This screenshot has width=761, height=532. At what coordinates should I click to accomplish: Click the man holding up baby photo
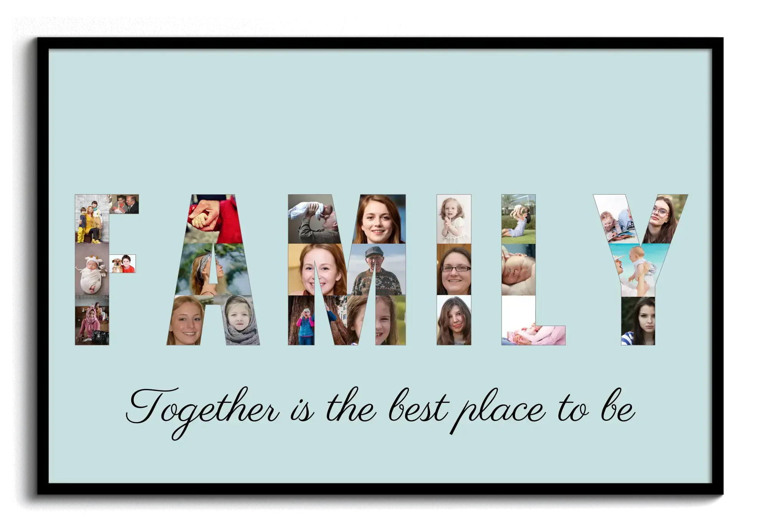(x=313, y=219)
